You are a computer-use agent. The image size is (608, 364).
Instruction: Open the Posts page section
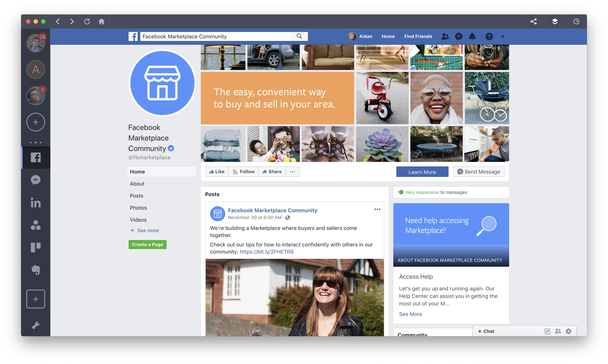pos(136,196)
